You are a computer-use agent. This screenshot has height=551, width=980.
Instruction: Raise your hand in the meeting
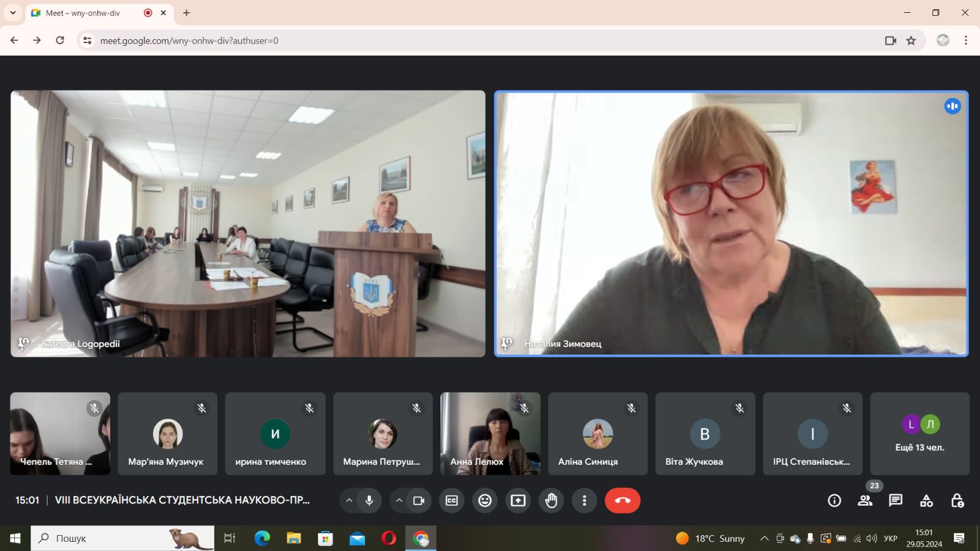[551, 501]
